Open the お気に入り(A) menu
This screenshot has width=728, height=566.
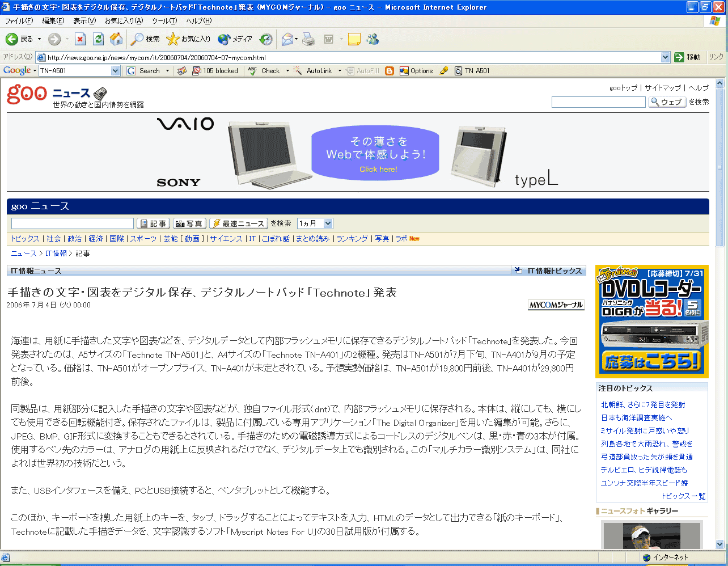[124, 21]
